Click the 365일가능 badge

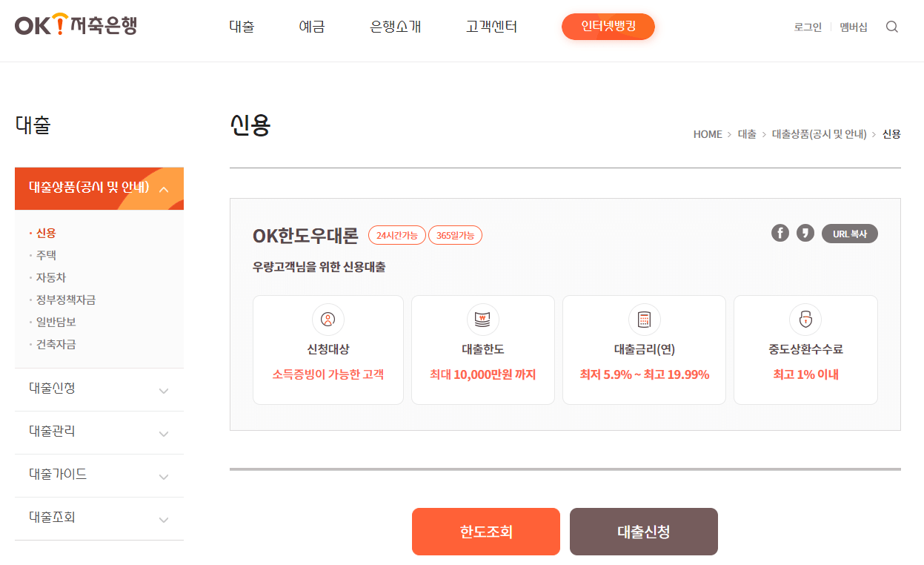pyautogui.click(x=455, y=235)
